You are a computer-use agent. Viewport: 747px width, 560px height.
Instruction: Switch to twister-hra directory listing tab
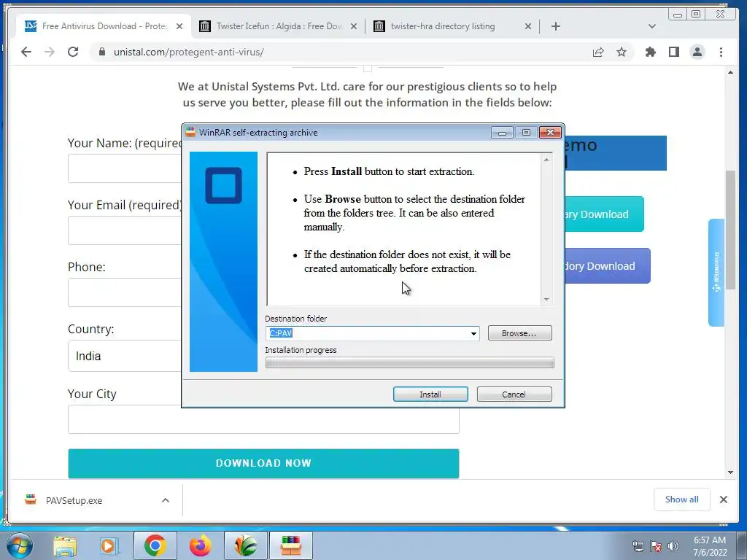[x=452, y=26]
